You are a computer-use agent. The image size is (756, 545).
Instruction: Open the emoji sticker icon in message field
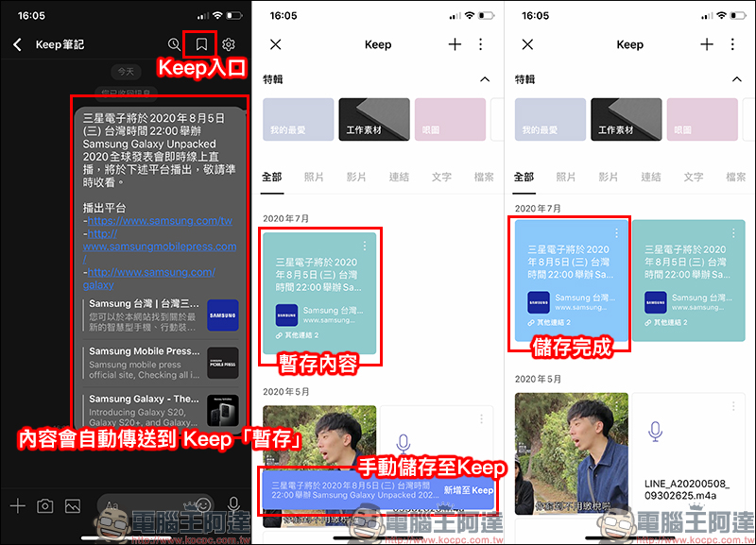click(x=203, y=505)
